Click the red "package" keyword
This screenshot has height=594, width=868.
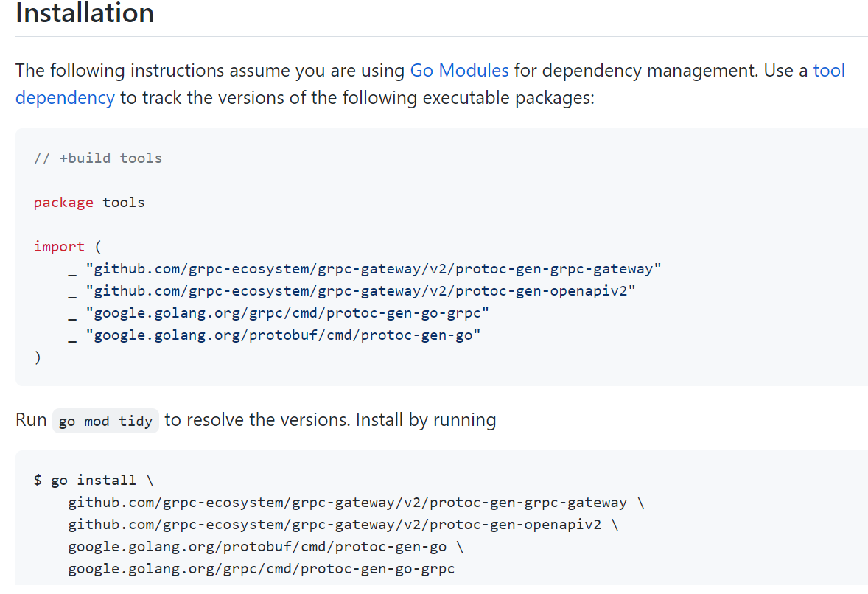coord(63,202)
